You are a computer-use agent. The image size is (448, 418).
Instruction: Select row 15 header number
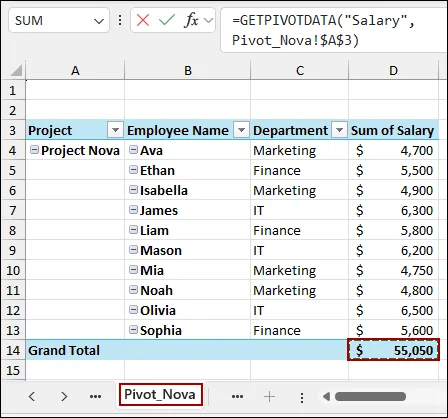click(13, 370)
